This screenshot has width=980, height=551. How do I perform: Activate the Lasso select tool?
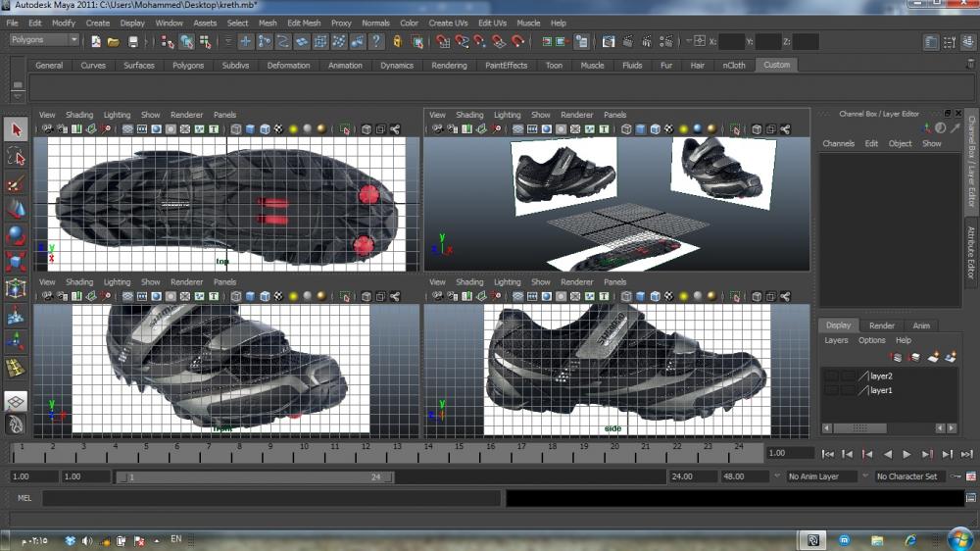click(x=16, y=156)
